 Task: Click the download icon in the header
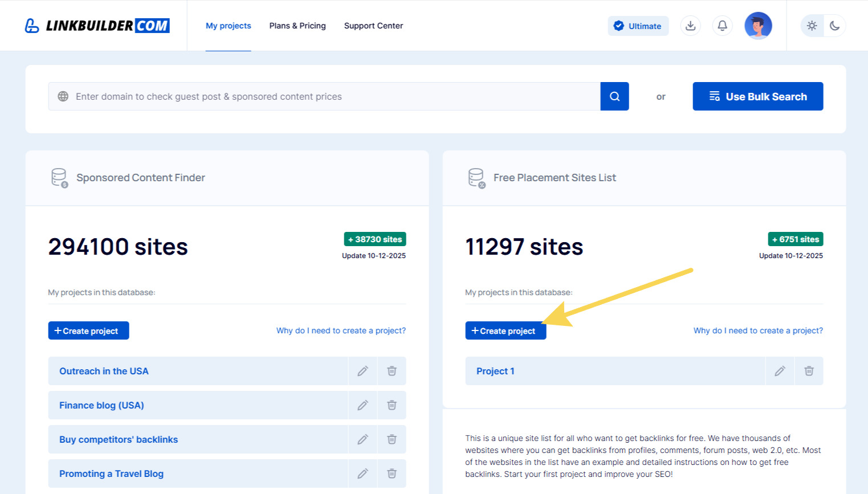coord(690,26)
